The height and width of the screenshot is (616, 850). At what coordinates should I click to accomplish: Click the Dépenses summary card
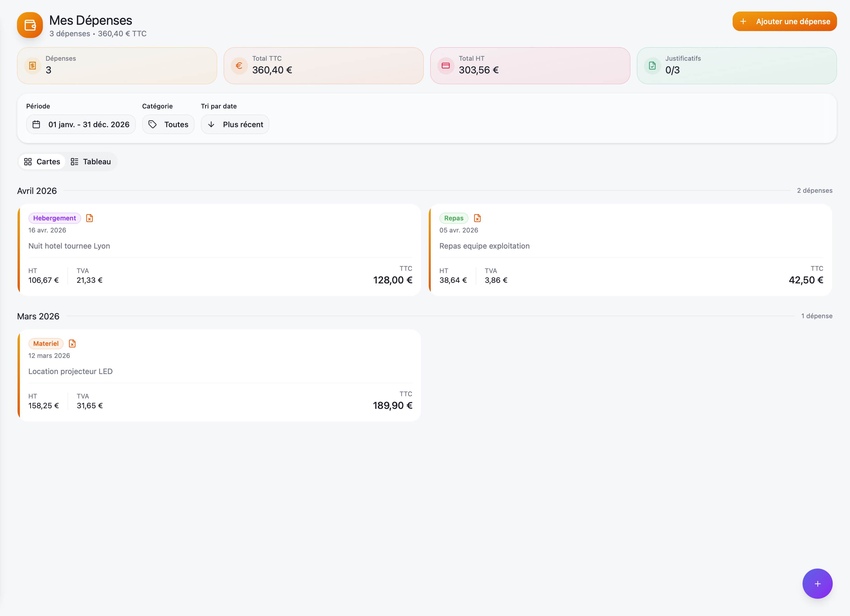click(117, 66)
